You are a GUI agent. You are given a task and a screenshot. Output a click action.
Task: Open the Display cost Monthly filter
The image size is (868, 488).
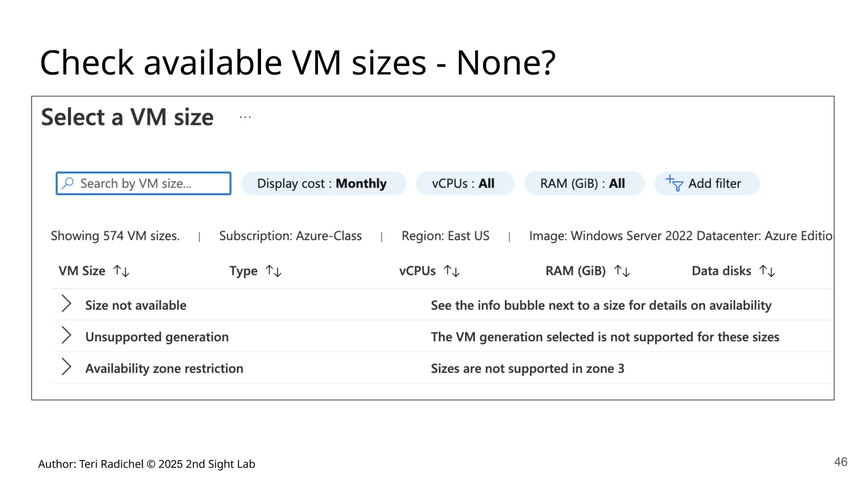[x=323, y=183]
